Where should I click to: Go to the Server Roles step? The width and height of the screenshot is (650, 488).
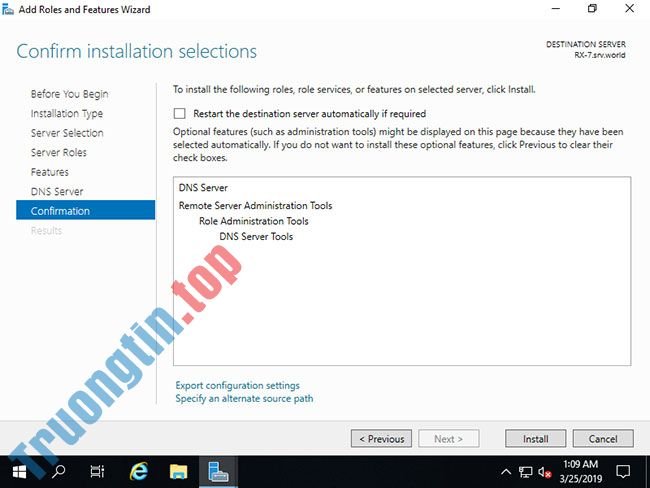(58, 153)
